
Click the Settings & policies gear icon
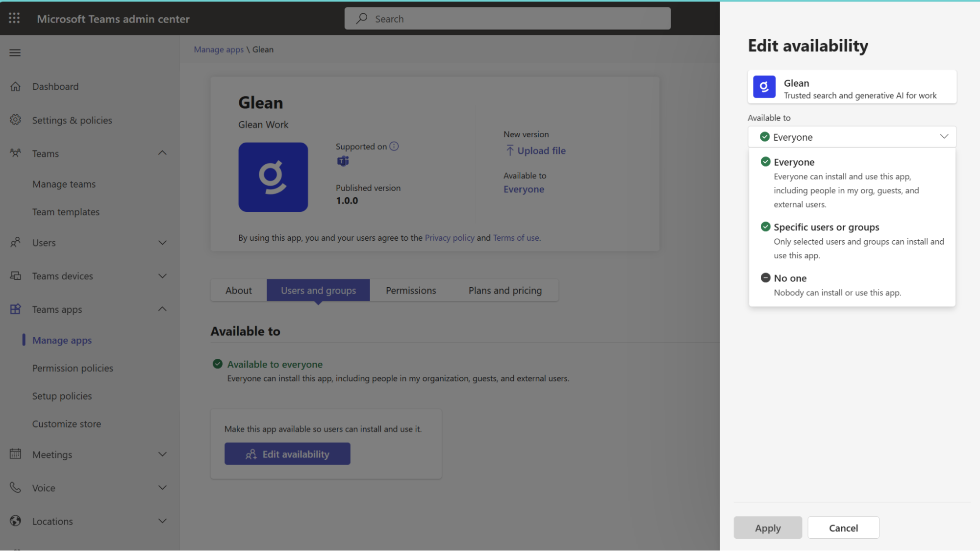point(16,120)
